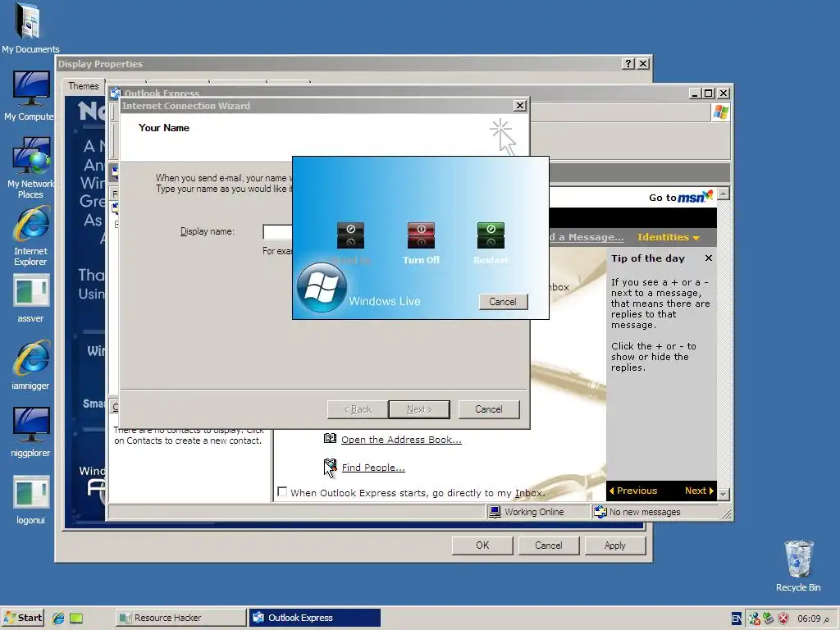Select the logonui desktop icon

30,500
